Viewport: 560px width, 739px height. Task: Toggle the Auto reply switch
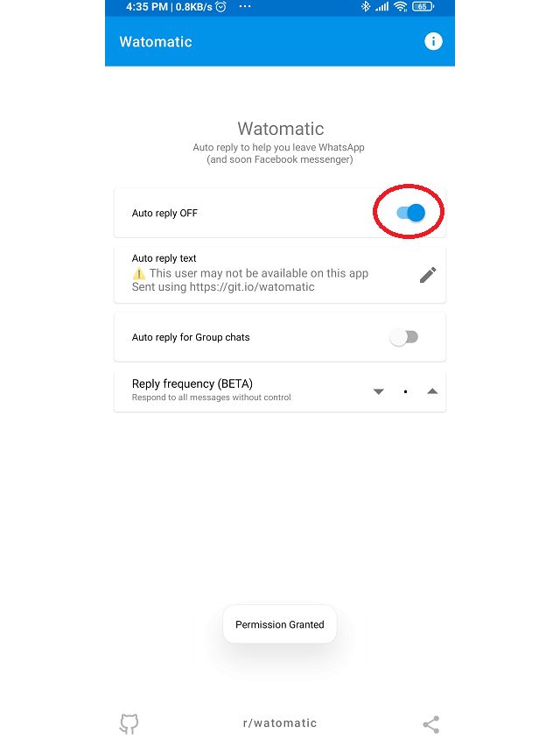410,213
